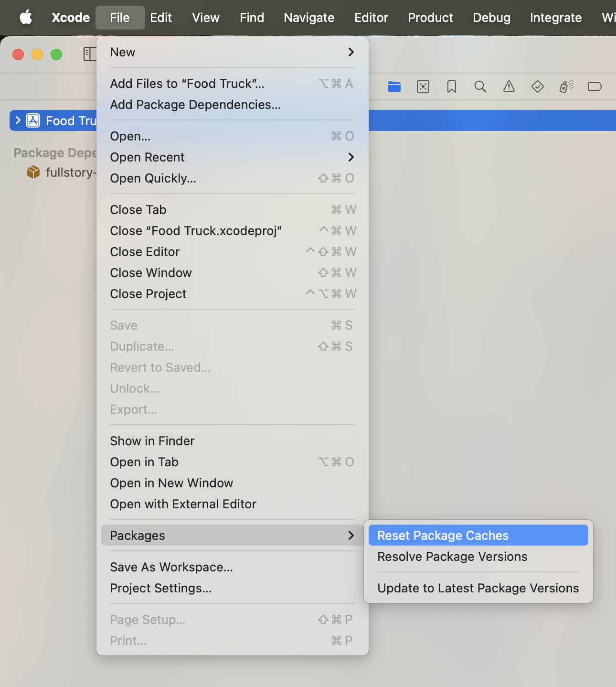Choose Close Window
Viewport: 616px width, 687px height.
(233, 273)
